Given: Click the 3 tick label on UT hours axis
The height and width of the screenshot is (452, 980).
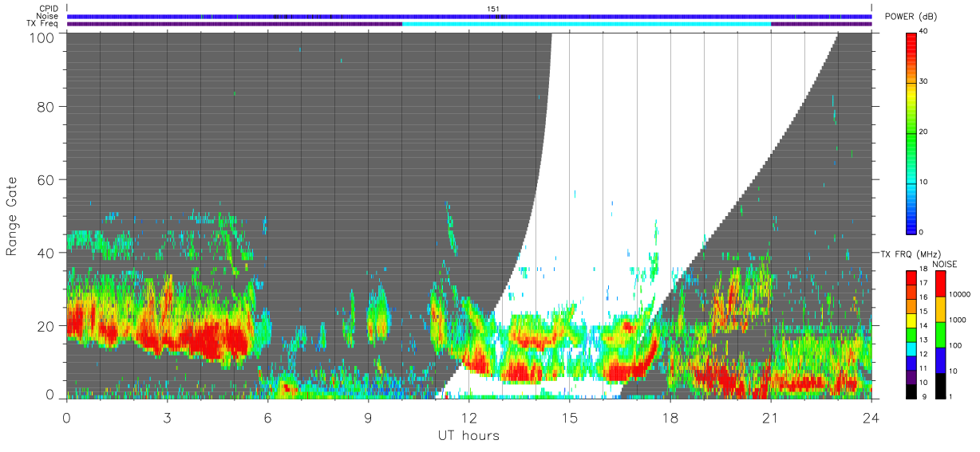Looking at the screenshot, I should coord(167,416).
